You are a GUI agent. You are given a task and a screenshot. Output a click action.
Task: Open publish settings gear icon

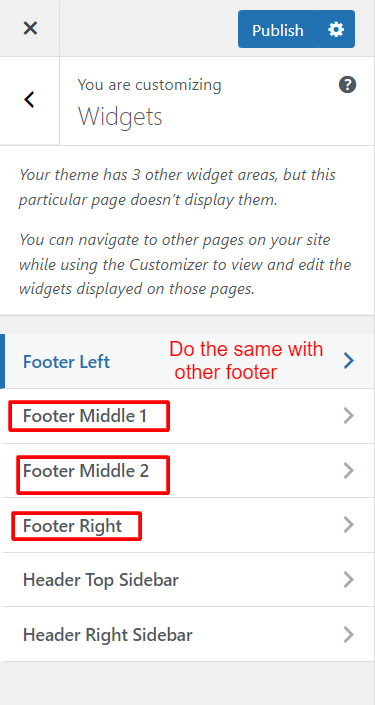[x=336, y=30]
